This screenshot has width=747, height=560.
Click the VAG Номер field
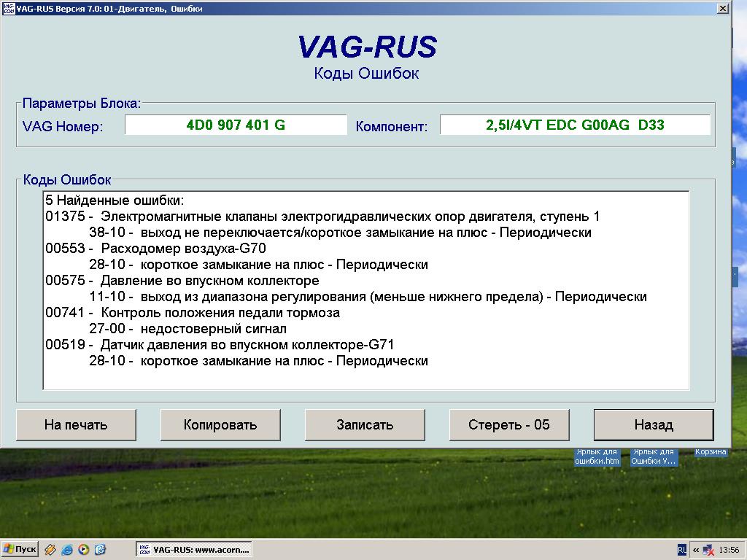click(236, 125)
